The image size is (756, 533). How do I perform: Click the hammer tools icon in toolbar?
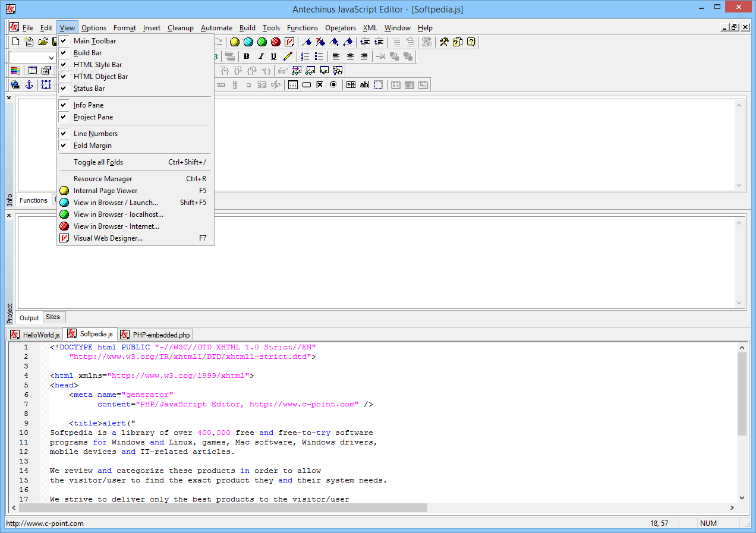(x=443, y=42)
